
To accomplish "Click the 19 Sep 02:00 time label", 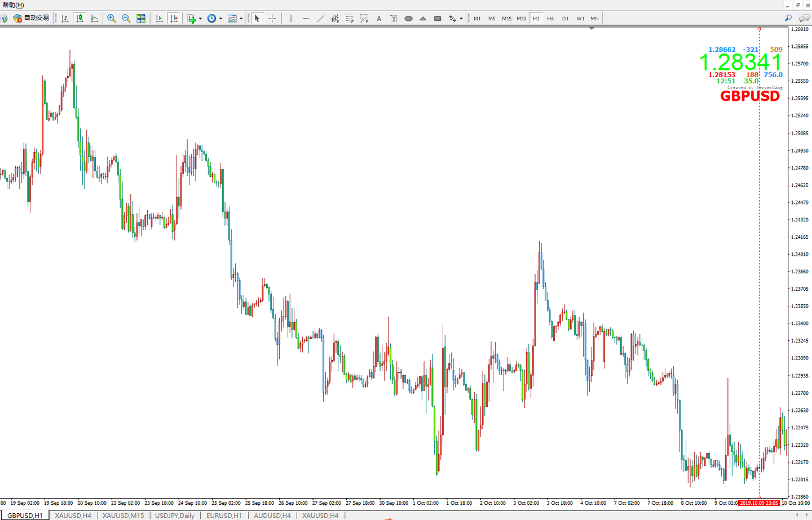I will click(x=25, y=503).
